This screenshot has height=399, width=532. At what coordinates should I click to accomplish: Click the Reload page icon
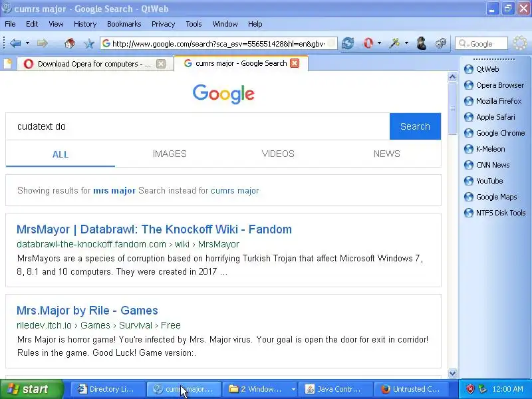348,43
